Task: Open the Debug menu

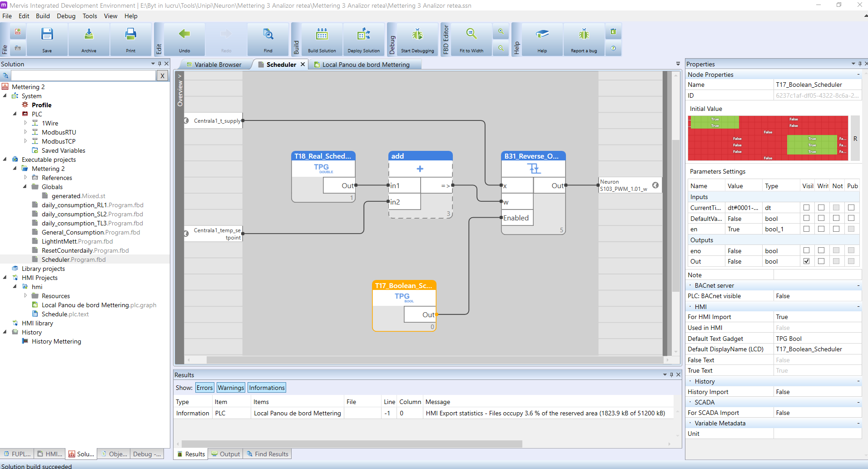Action: (66, 16)
